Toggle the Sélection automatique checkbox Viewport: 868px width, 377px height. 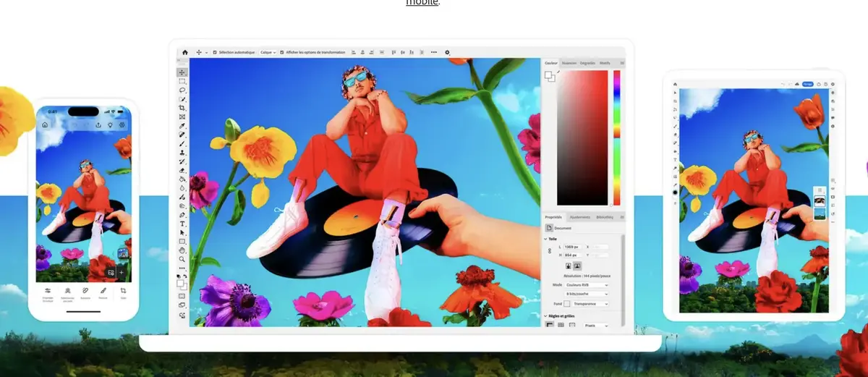(215, 52)
